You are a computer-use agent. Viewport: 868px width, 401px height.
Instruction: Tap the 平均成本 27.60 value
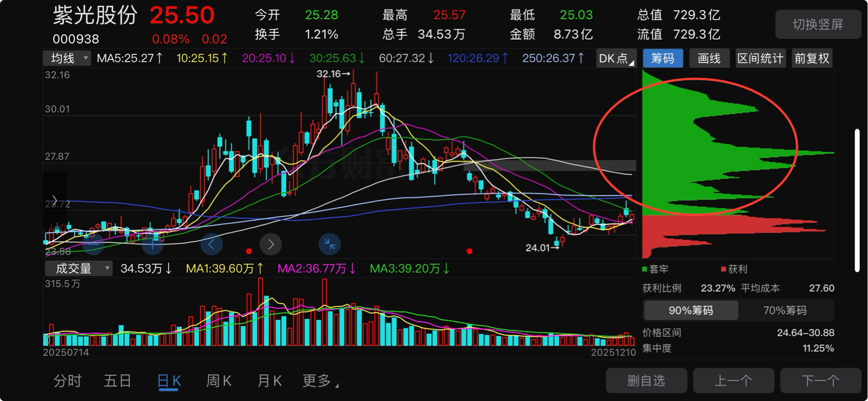pyautogui.click(x=822, y=288)
